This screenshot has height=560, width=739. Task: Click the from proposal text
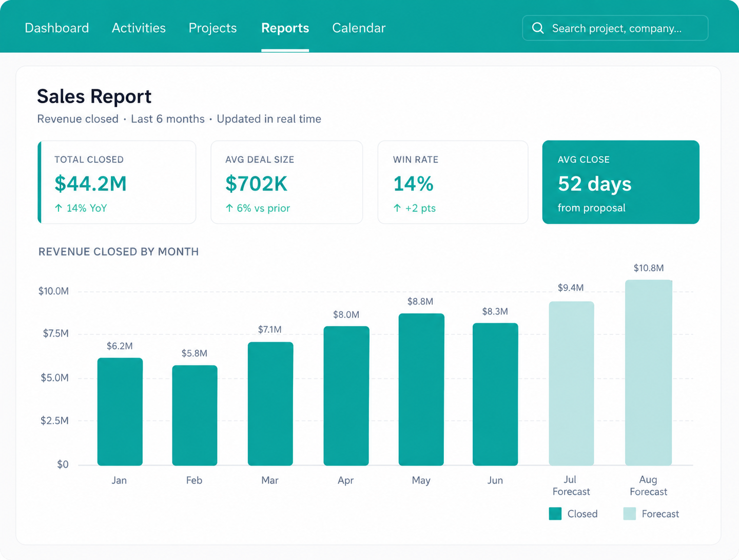pos(592,208)
